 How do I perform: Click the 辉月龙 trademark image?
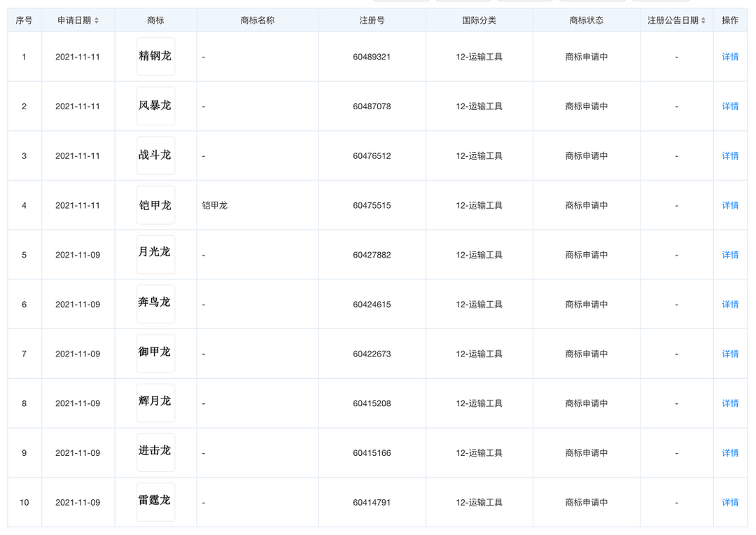[155, 403]
